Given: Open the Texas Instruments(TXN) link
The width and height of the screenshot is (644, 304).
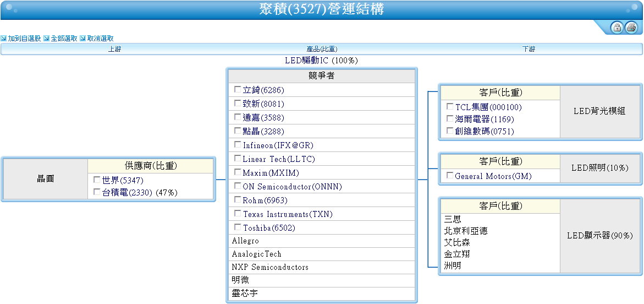Looking at the screenshot, I should tap(288, 214).
